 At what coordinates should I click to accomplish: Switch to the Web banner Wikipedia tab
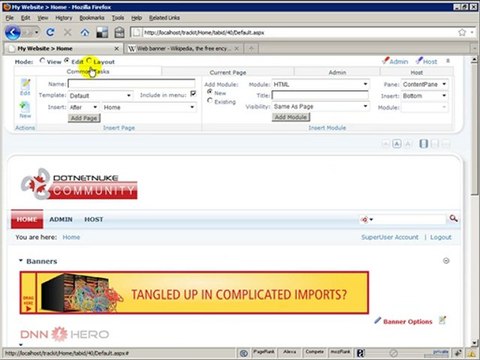(183, 48)
